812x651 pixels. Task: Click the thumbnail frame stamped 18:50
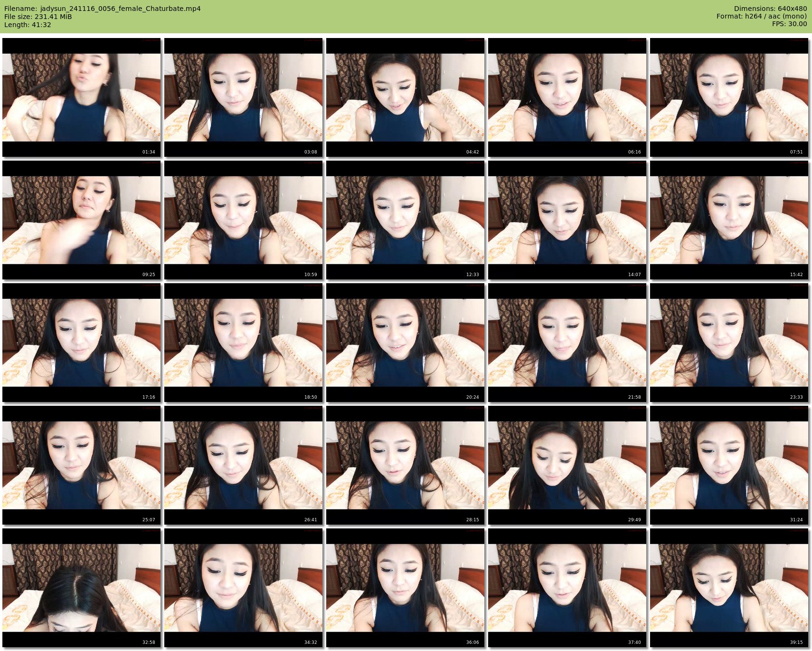(244, 343)
